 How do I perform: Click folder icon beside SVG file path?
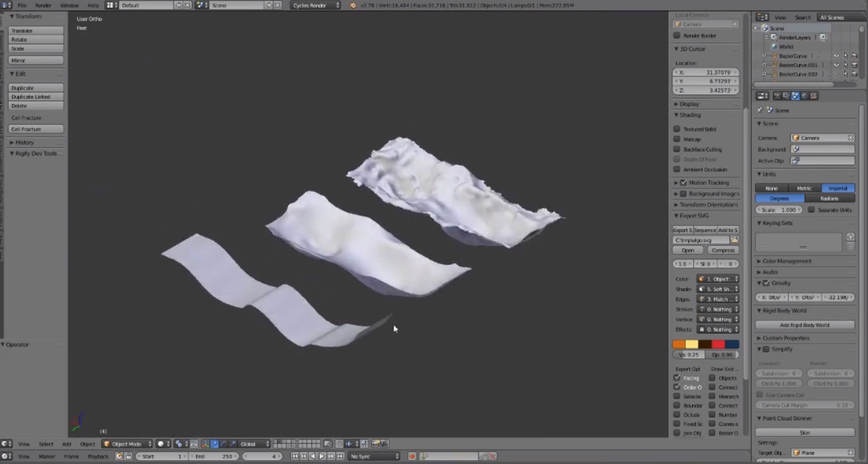pos(735,240)
